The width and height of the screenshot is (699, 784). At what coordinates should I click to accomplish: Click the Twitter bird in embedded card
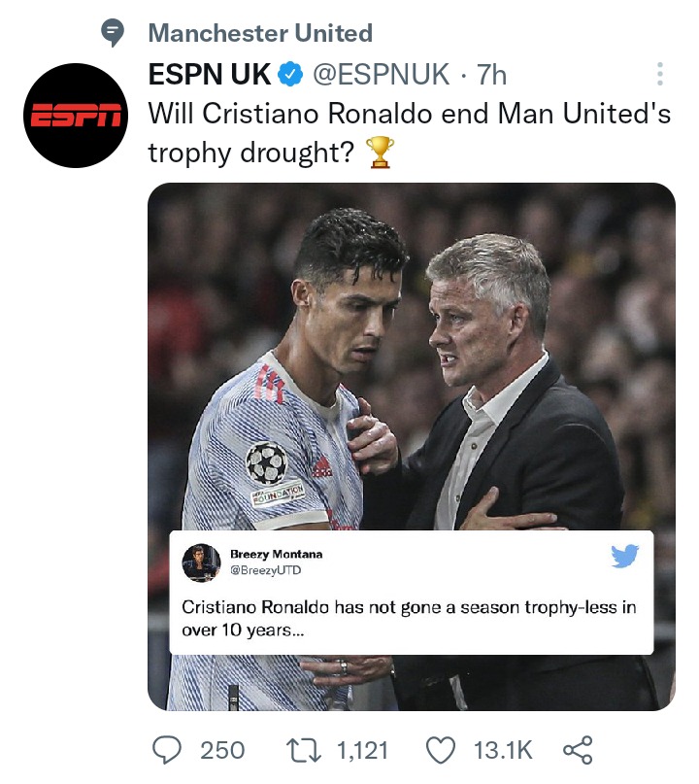[624, 556]
